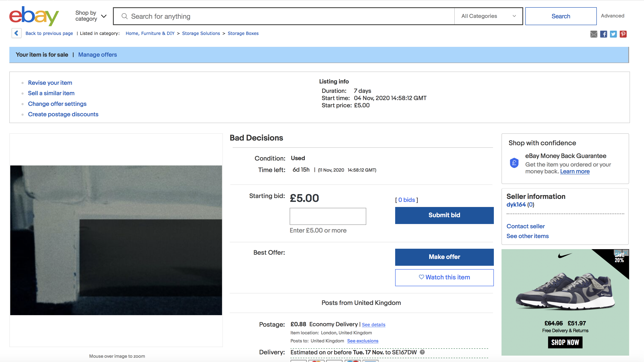
Task: Click the item photo thumbnail
Action: tap(116, 240)
